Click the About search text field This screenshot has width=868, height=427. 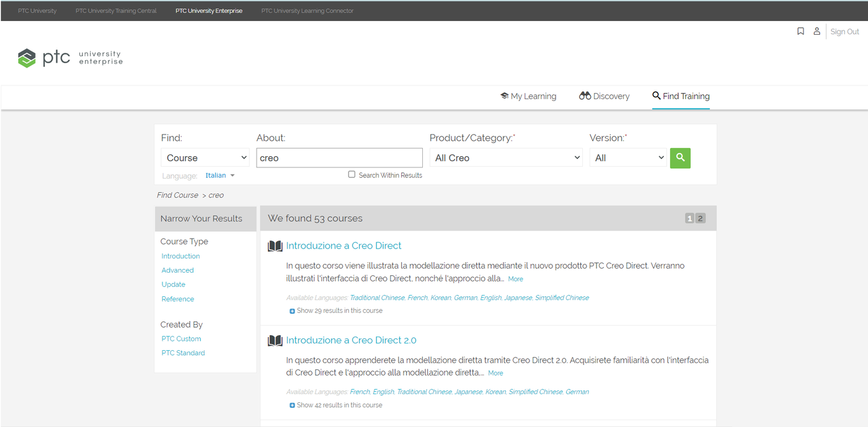339,158
